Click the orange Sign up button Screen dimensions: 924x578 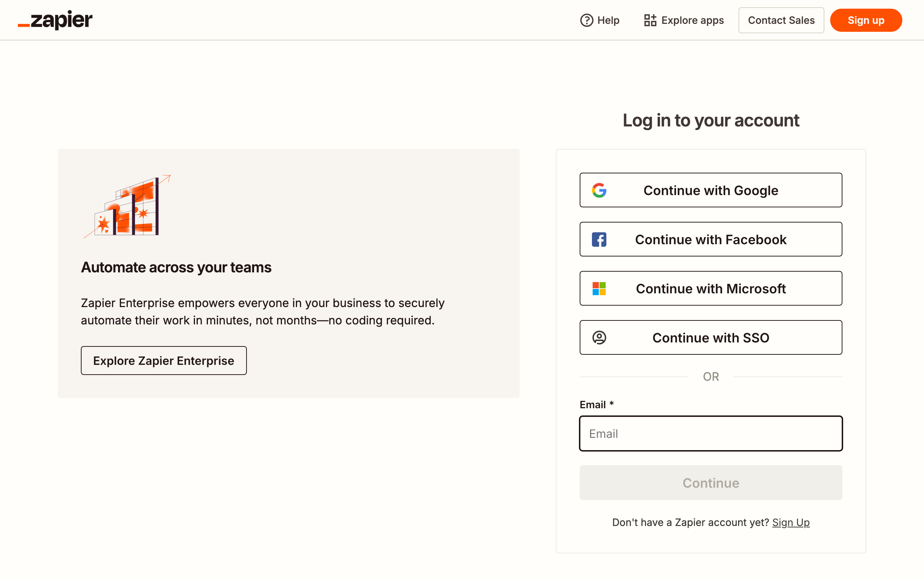(866, 20)
